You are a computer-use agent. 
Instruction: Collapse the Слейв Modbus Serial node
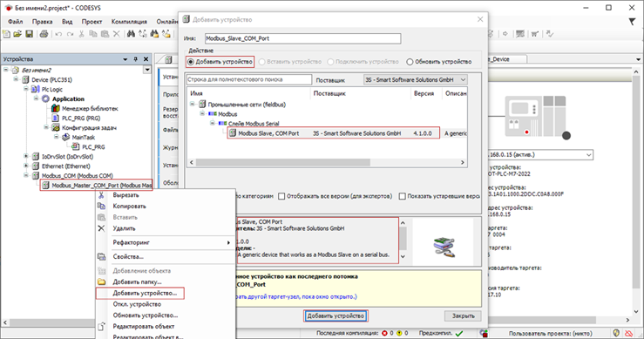click(x=213, y=123)
